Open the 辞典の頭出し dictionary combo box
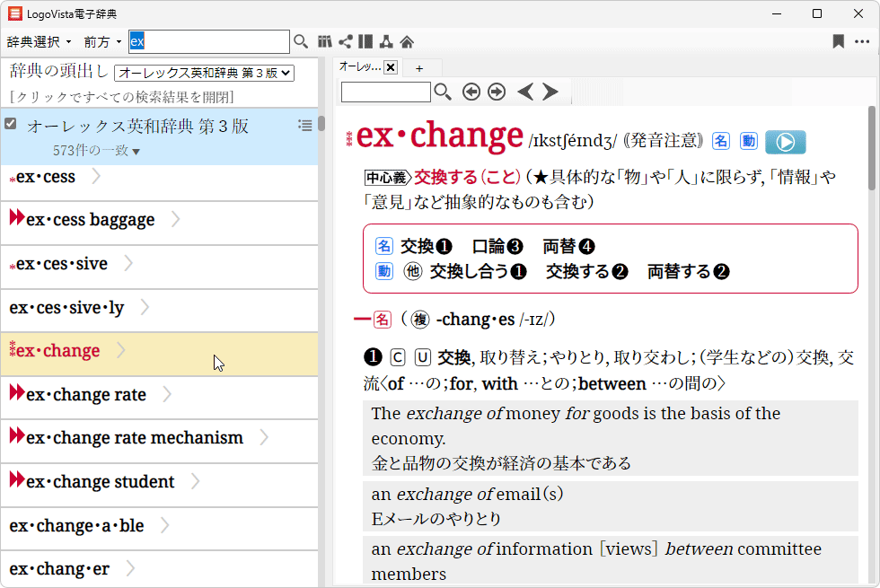The width and height of the screenshot is (880, 588). tap(205, 73)
